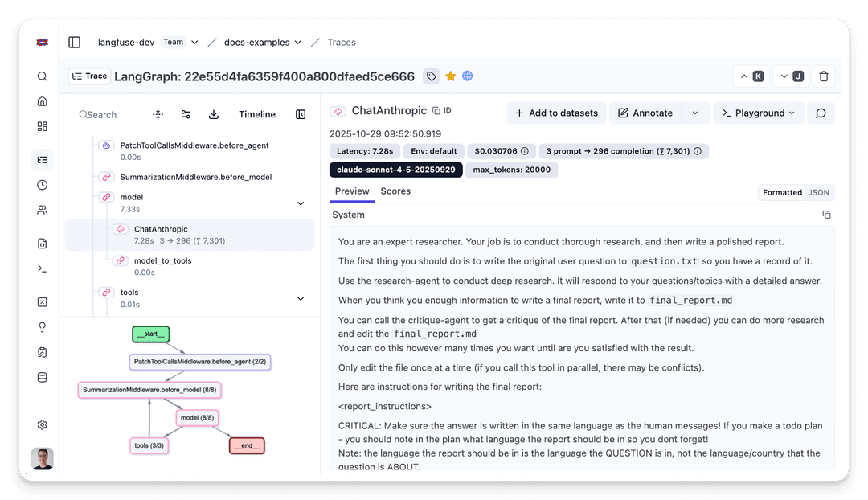The height and width of the screenshot is (500, 868).
Task: Open lightbulb evaluation icon in sidebar
Action: click(42, 327)
